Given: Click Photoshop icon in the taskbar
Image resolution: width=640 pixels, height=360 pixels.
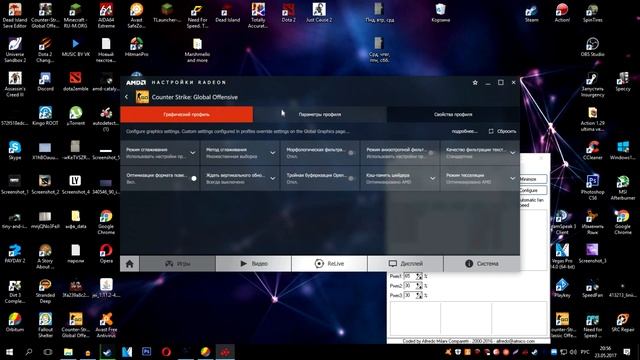Looking at the screenshot, I should (x=147, y=351).
